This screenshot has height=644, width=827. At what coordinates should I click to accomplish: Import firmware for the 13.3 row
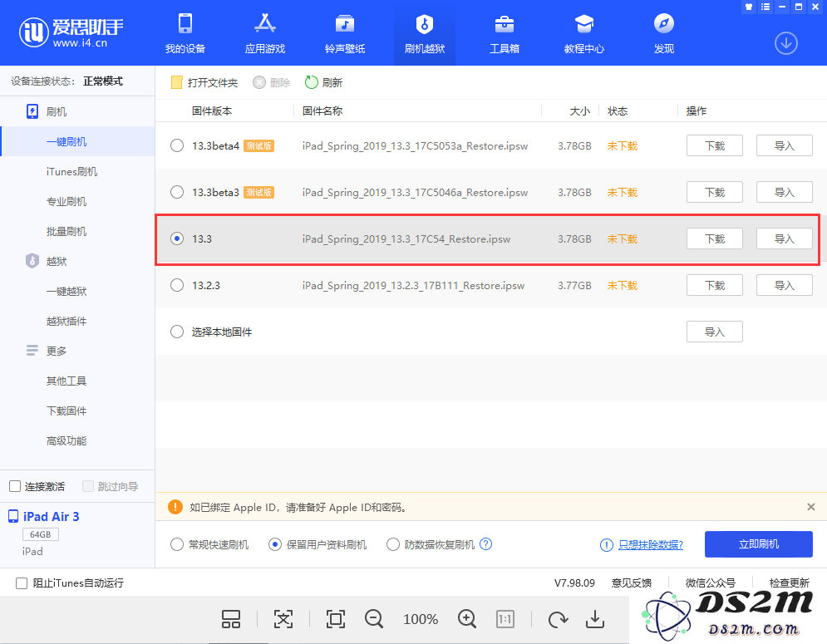coord(785,238)
